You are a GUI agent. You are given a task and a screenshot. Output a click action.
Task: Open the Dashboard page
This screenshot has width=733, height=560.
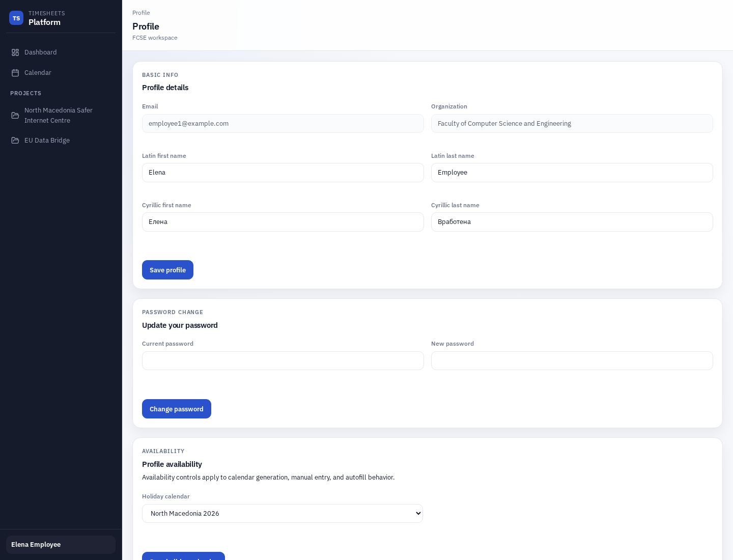(x=40, y=52)
